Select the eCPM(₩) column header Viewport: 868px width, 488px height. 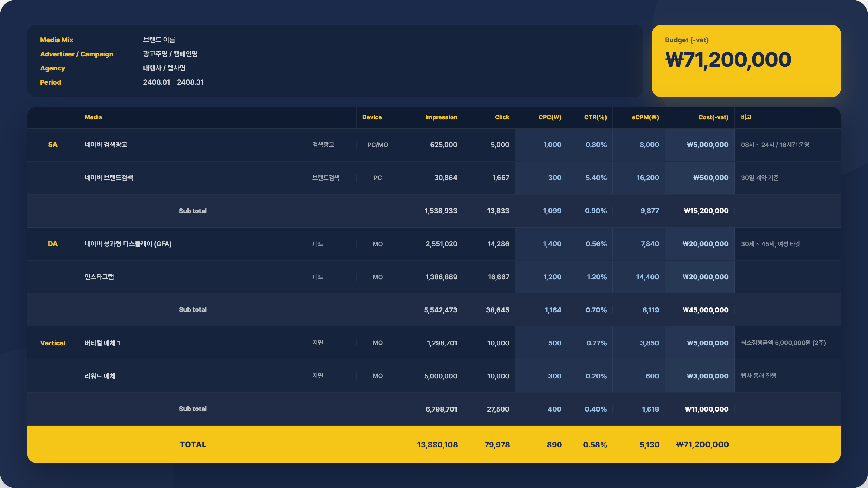point(645,117)
